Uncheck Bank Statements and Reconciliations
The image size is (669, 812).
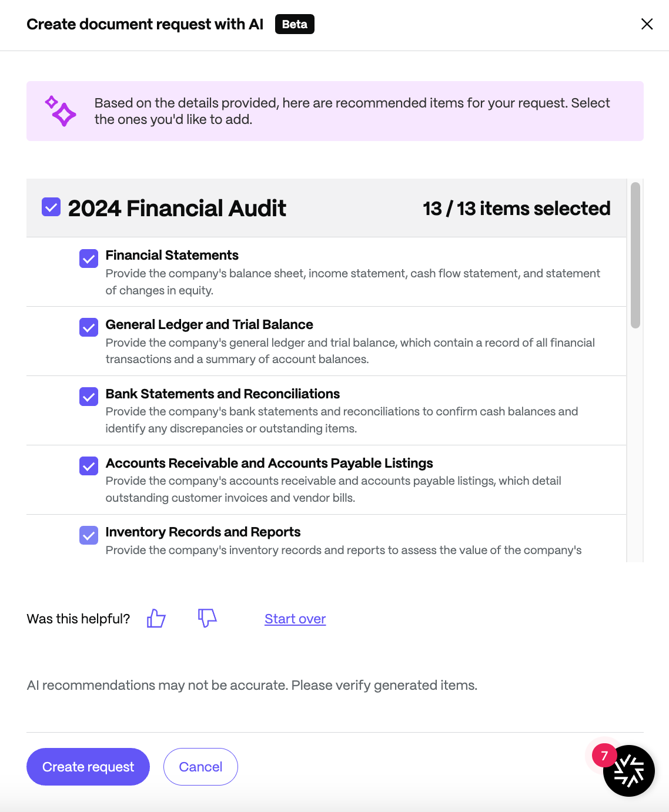(88, 397)
